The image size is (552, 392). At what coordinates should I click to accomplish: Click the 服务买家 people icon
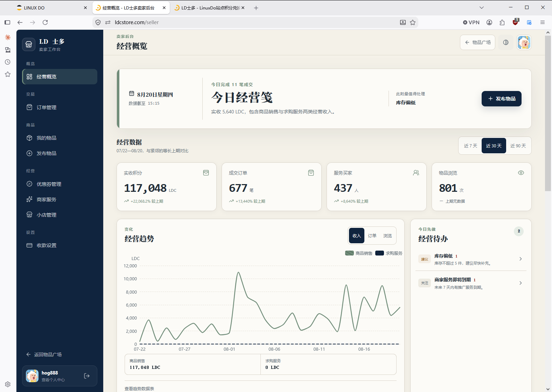(416, 173)
